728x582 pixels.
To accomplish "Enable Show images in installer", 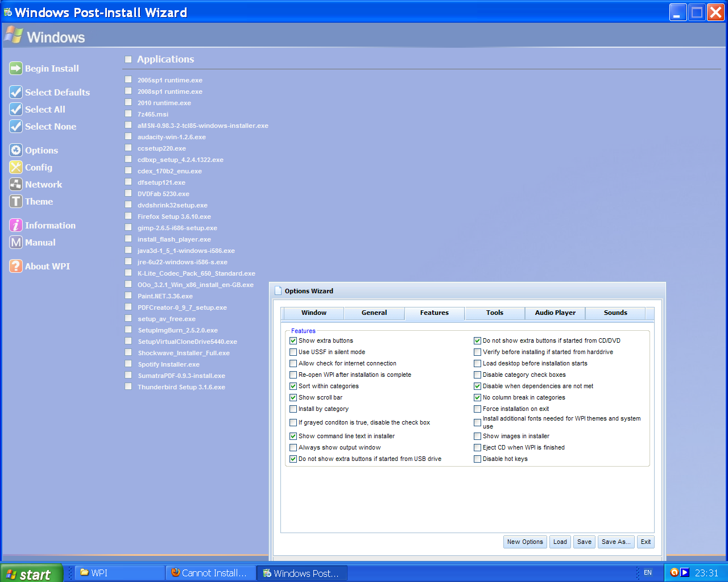I will (478, 436).
